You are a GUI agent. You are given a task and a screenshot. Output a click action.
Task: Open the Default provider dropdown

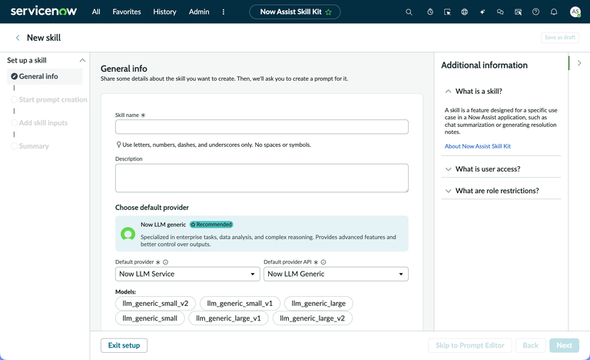[x=187, y=274]
